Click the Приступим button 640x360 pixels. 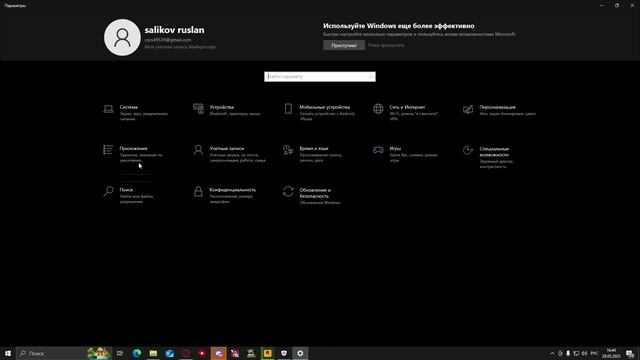click(x=344, y=45)
